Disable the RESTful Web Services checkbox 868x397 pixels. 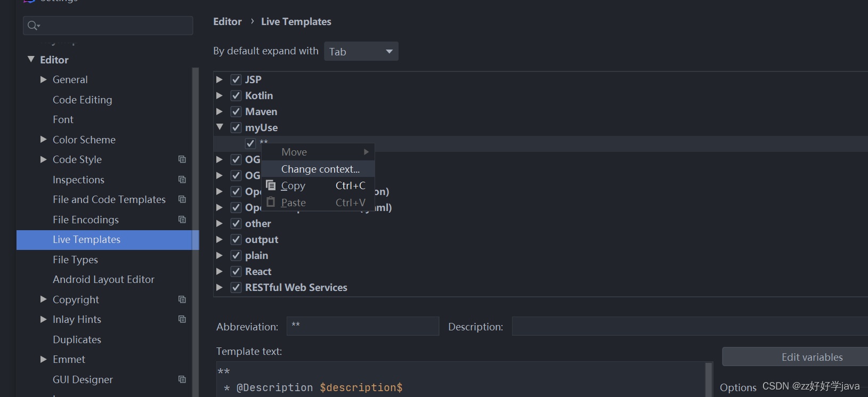(x=236, y=288)
